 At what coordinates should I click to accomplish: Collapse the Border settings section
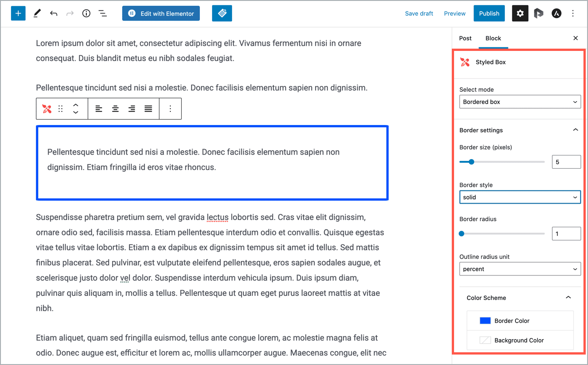pyautogui.click(x=575, y=130)
